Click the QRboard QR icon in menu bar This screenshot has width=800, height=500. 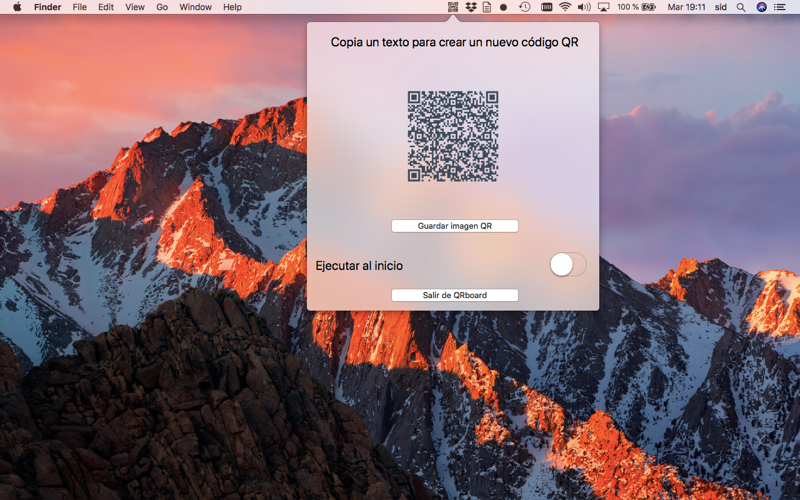click(x=453, y=7)
